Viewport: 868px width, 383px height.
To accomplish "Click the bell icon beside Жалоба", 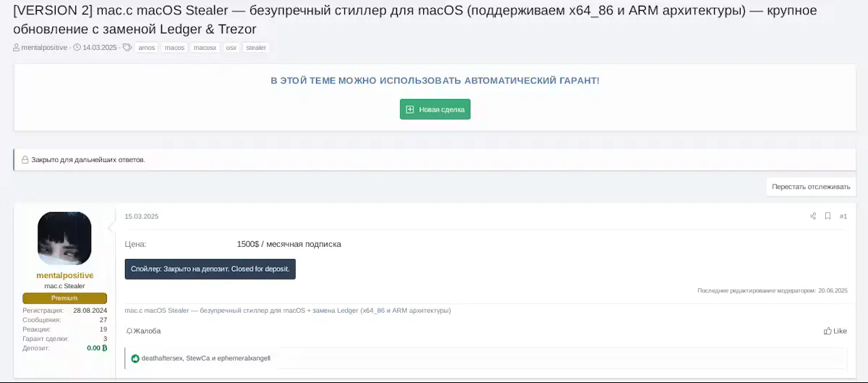I will point(129,331).
